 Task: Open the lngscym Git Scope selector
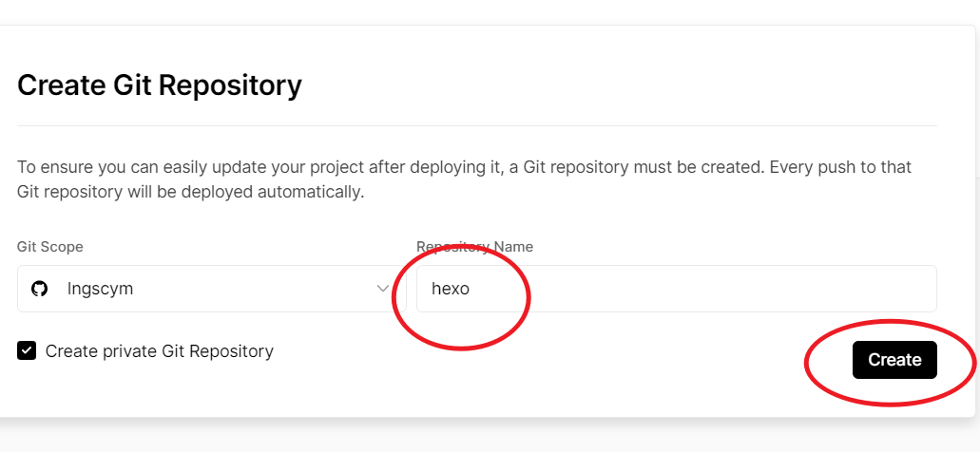[x=212, y=289]
